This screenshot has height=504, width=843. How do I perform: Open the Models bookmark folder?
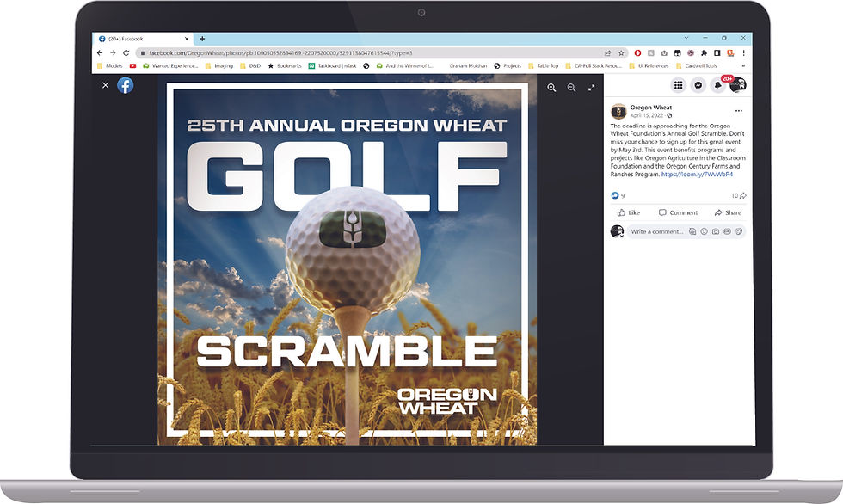click(110, 66)
